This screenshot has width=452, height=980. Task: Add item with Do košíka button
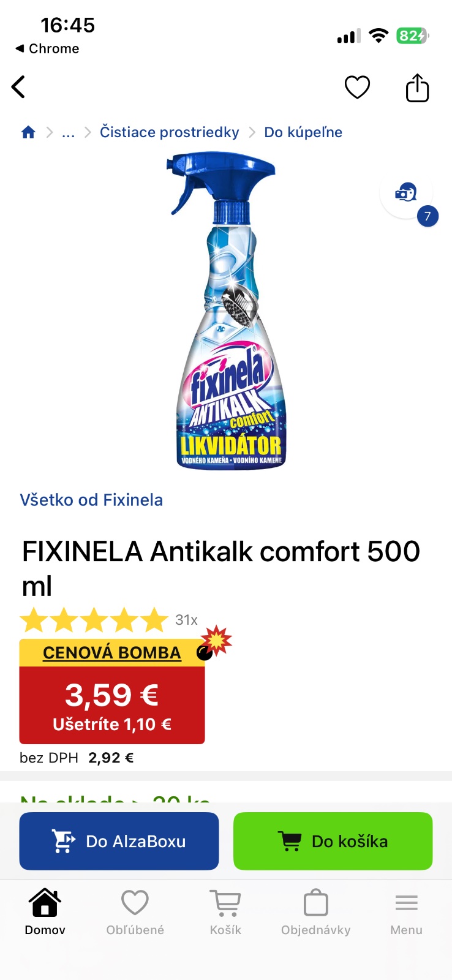click(x=333, y=841)
